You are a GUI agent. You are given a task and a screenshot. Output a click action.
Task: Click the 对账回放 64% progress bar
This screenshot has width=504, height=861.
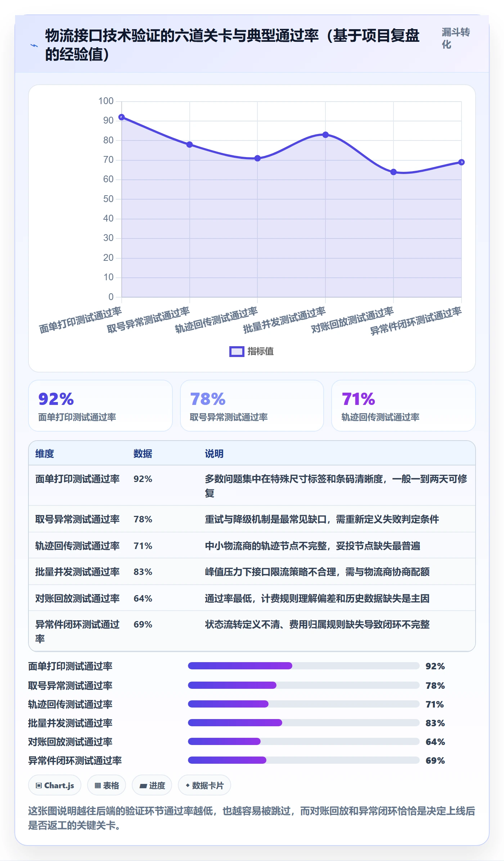tap(303, 741)
